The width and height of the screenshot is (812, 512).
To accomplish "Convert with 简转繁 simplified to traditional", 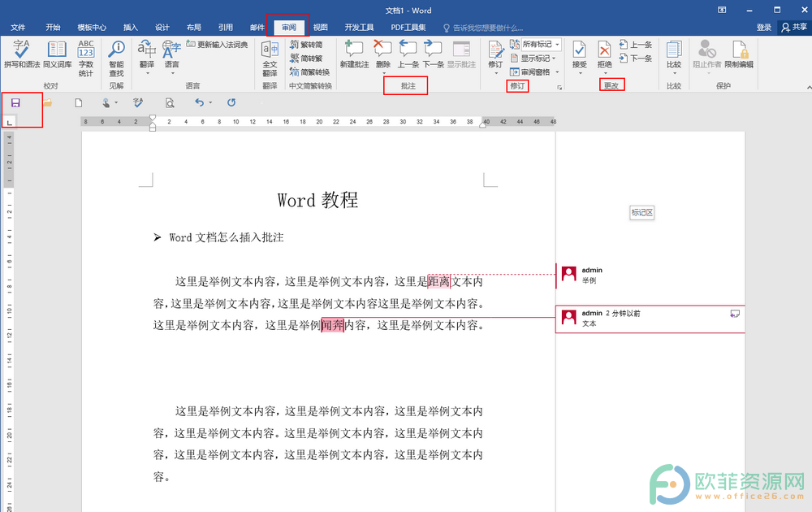I will point(307,58).
